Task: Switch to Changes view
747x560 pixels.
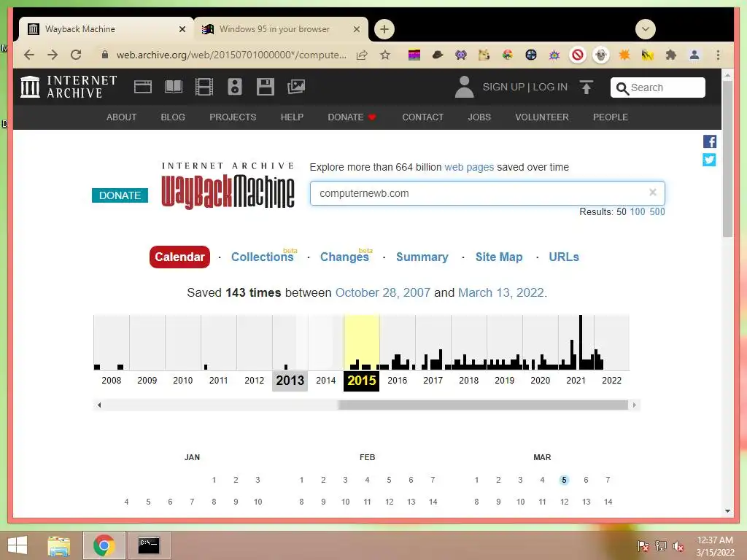Action: pos(344,257)
